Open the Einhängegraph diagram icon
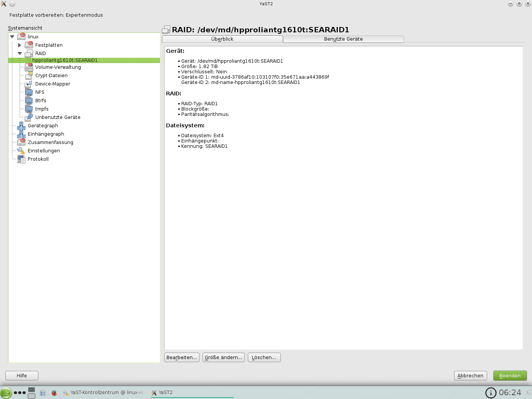The height and width of the screenshot is (399, 532). coord(22,134)
